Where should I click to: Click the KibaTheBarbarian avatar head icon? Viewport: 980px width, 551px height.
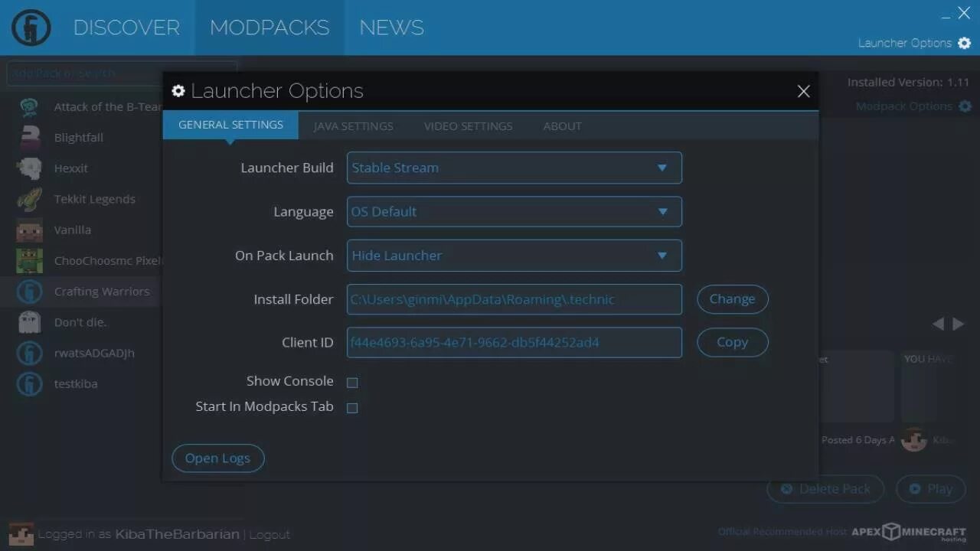click(x=21, y=534)
